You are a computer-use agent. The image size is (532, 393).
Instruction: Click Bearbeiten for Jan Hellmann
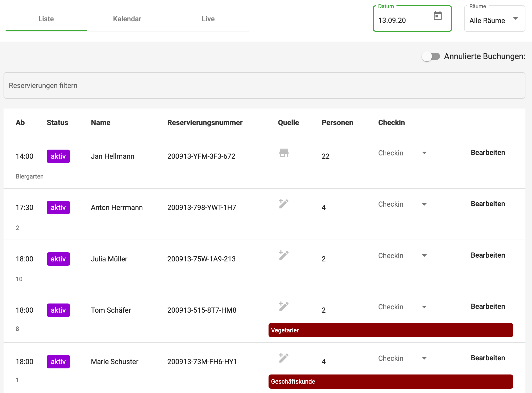click(488, 153)
